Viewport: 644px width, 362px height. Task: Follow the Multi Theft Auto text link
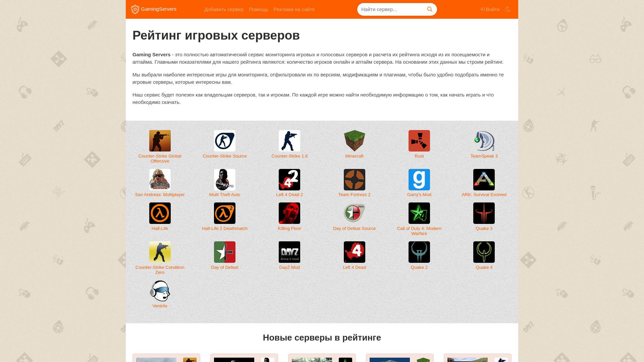coord(225,195)
